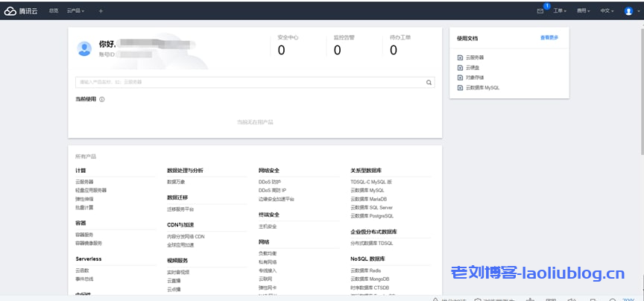The height and width of the screenshot is (301, 644).
Task: Open 批量计算 product
Action: (x=84, y=207)
